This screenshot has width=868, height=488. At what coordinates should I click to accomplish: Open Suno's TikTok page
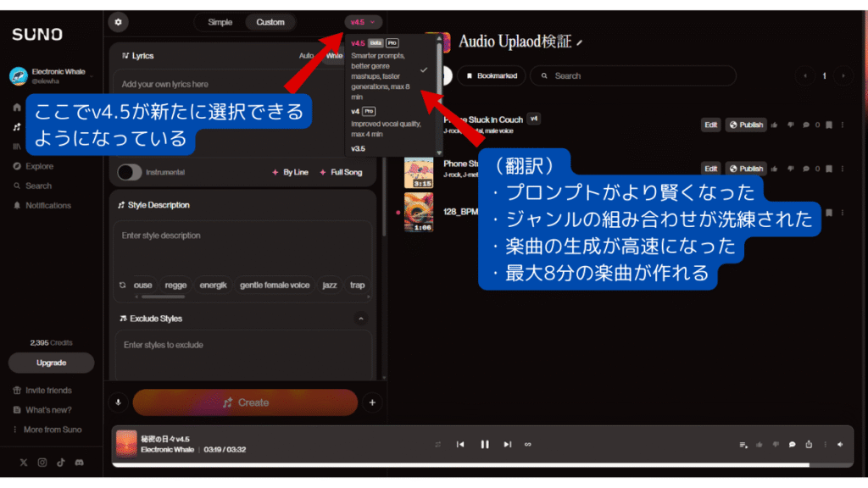(61, 463)
